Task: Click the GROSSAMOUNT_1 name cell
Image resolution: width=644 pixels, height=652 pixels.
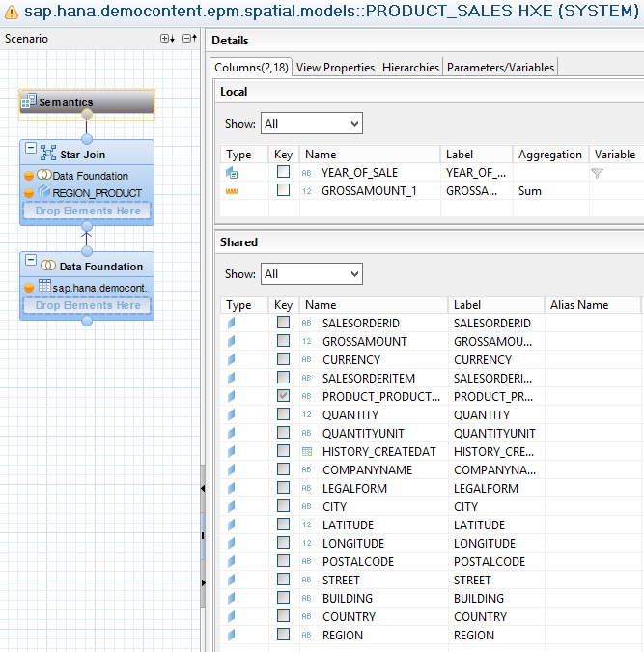Action: [x=369, y=191]
